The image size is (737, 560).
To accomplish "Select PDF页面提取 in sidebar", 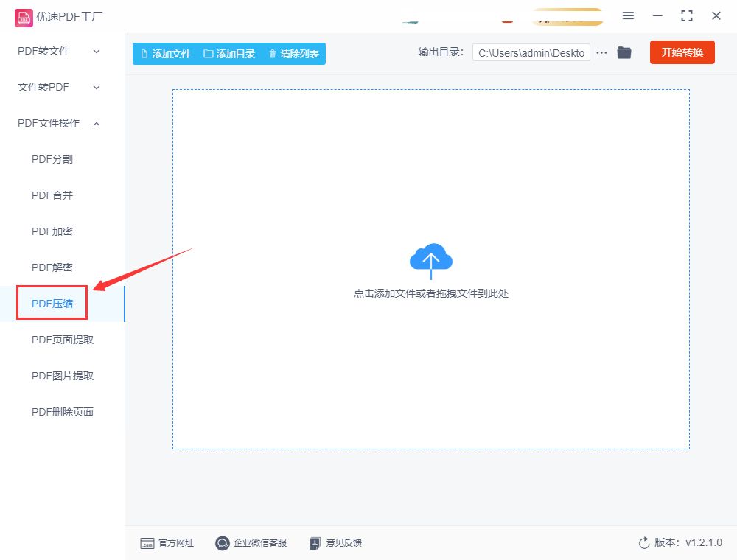I will pos(63,340).
